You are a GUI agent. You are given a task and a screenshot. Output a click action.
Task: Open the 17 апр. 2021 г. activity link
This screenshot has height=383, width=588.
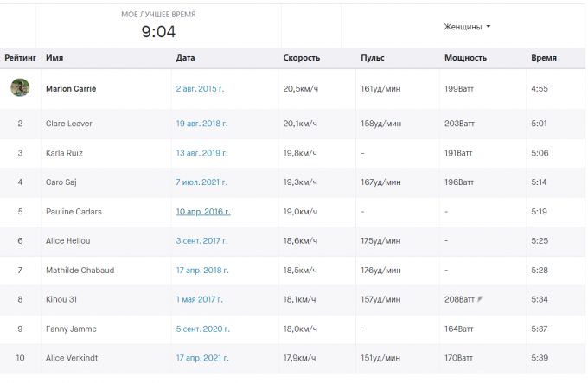click(201, 359)
